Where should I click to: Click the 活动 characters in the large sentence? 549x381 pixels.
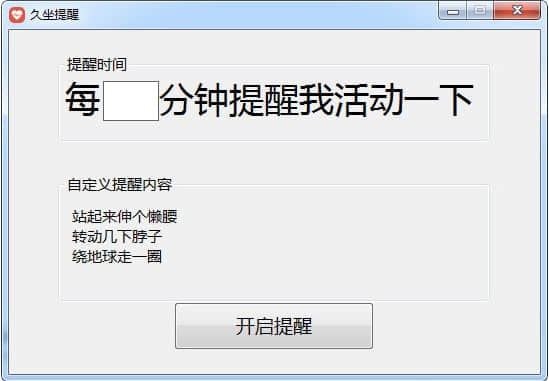click(368, 99)
